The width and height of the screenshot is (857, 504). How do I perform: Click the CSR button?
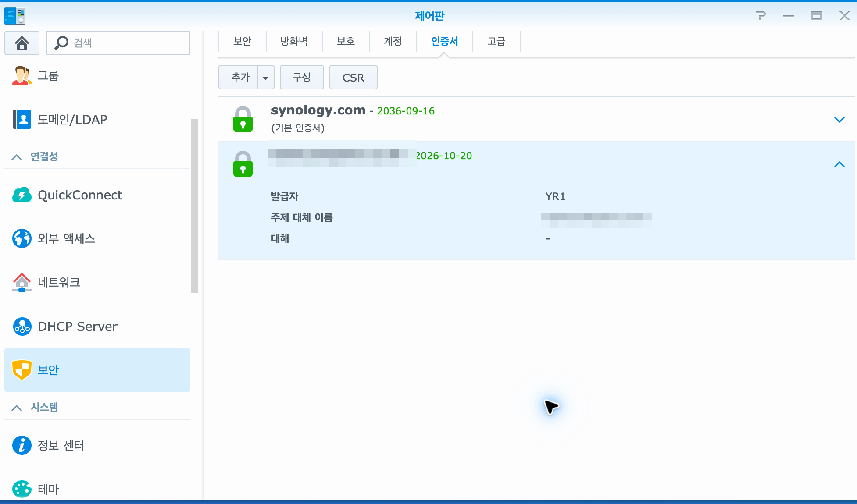(354, 78)
